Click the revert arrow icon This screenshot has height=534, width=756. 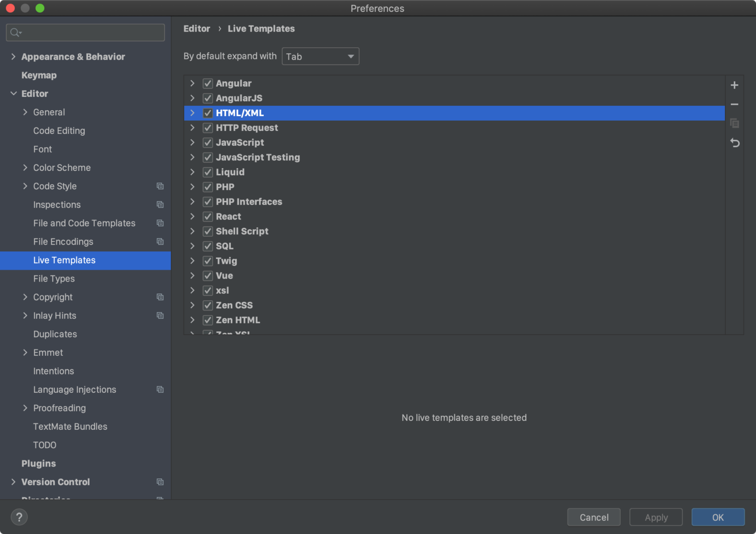[734, 143]
